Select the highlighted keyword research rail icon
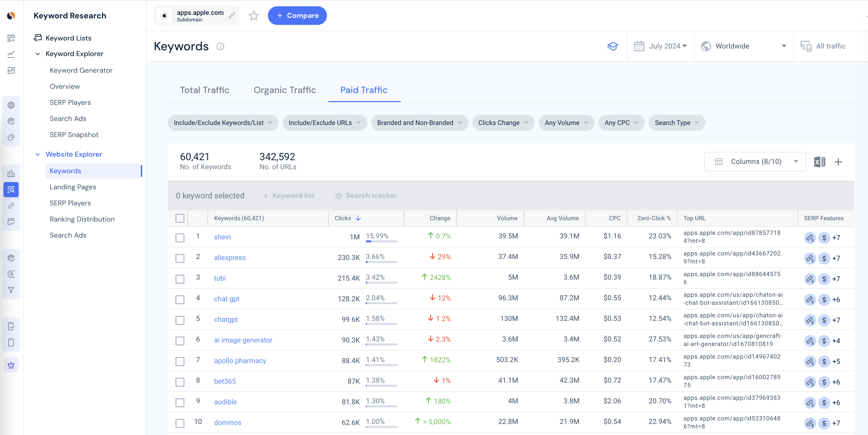This screenshot has width=868, height=435. pyautogui.click(x=11, y=190)
